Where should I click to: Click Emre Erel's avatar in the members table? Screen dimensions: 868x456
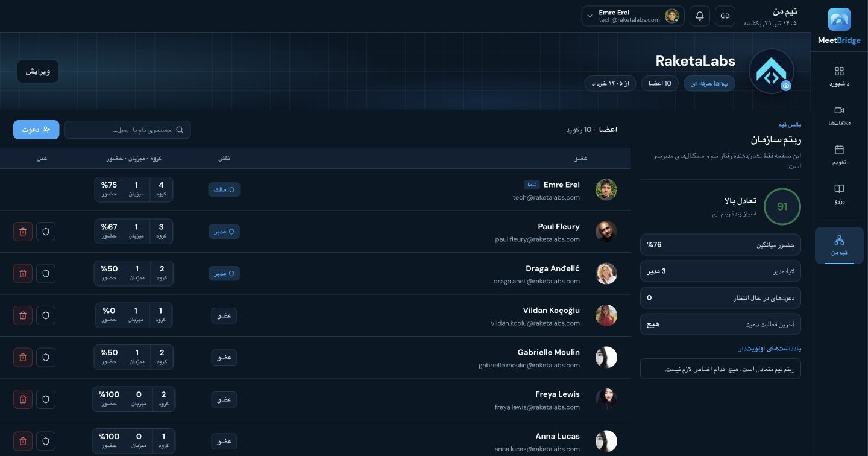pos(606,189)
